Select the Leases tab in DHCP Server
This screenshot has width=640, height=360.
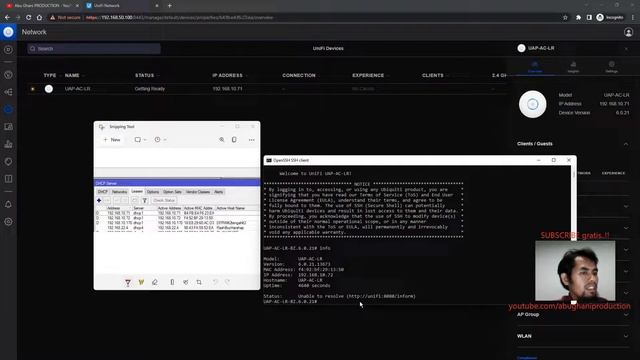coord(137,191)
